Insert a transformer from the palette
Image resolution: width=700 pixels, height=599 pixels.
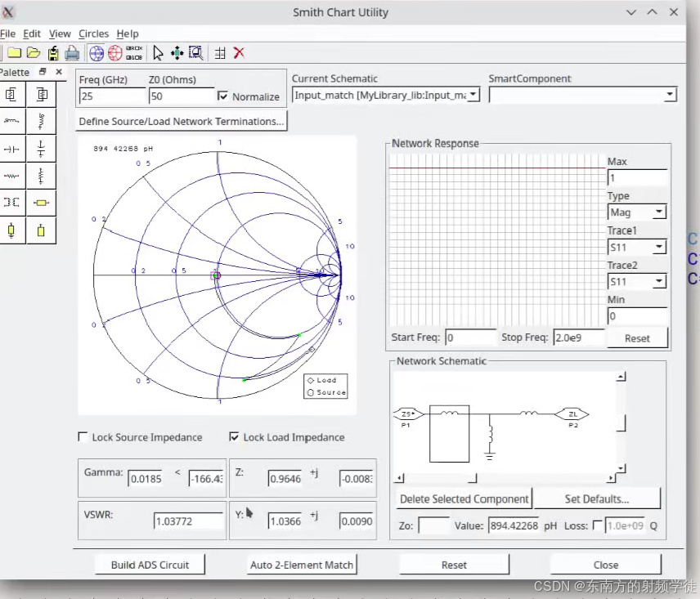[11, 203]
